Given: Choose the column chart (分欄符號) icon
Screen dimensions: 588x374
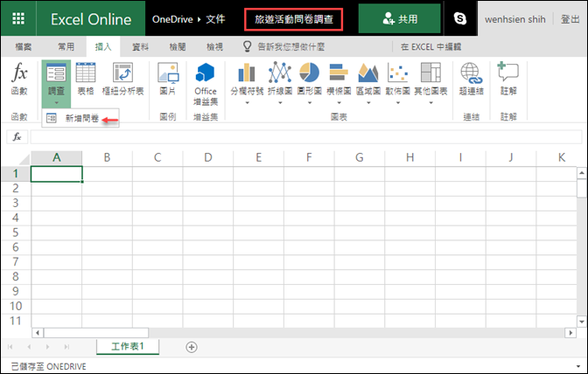Looking at the screenshot, I should [x=247, y=73].
